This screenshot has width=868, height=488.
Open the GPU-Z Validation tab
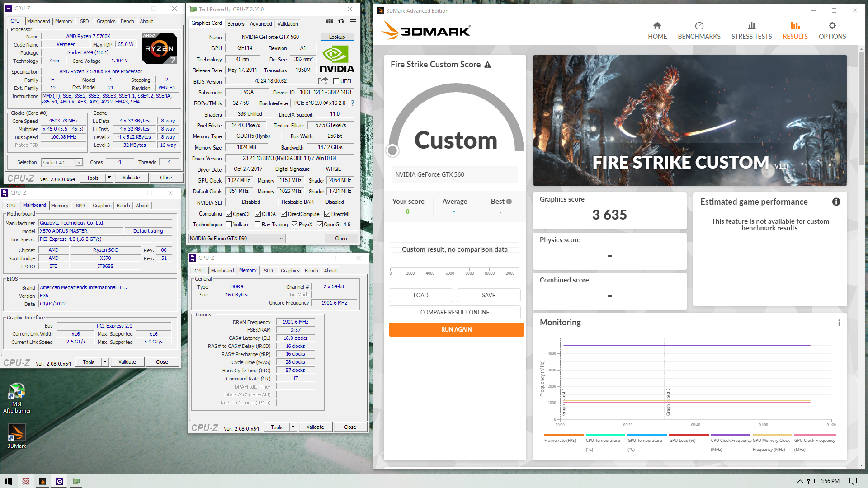coord(288,24)
